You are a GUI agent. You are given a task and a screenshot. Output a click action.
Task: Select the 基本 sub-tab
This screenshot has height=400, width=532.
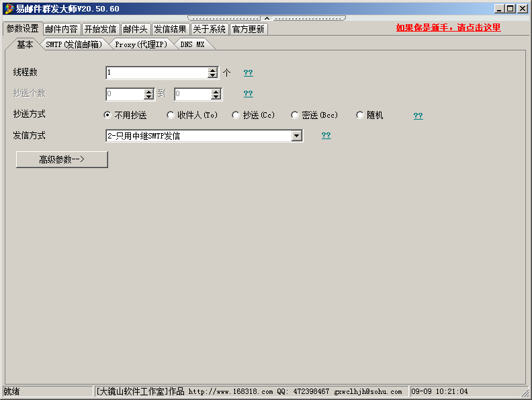click(x=25, y=44)
